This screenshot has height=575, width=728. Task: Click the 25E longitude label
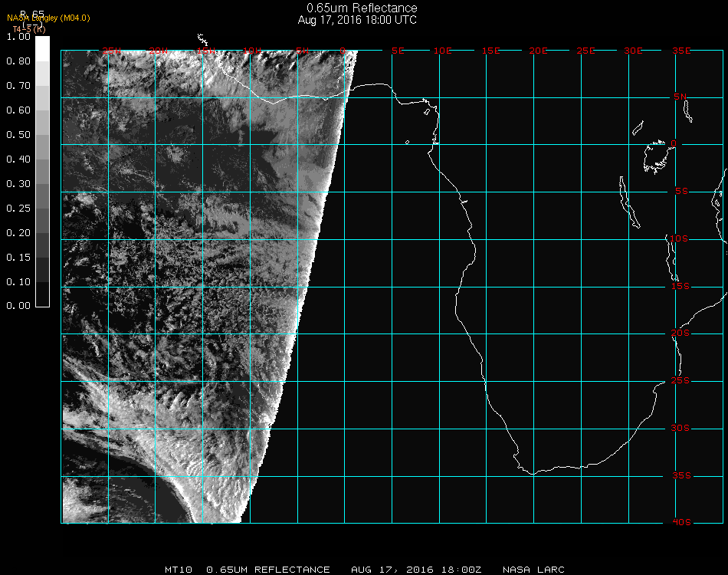(585, 51)
